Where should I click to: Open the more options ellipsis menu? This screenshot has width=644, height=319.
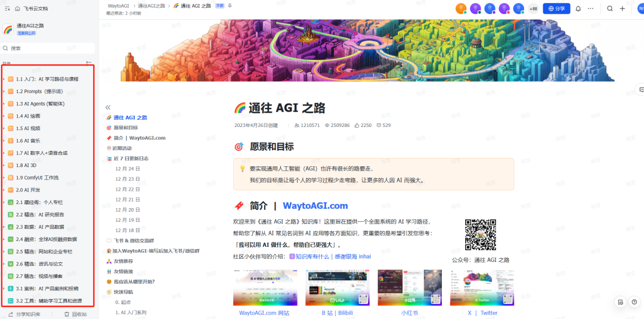click(x=590, y=8)
